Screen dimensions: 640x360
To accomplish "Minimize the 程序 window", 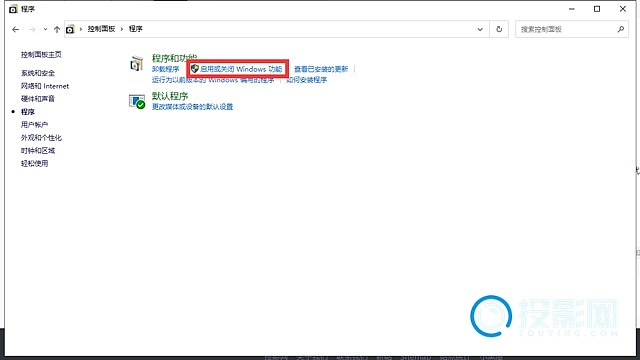I will [x=571, y=9].
